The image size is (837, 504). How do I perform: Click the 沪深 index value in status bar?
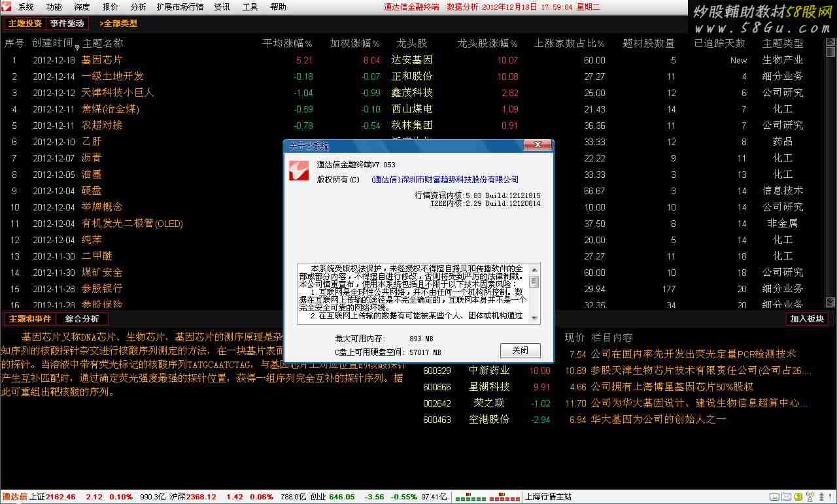201,497
